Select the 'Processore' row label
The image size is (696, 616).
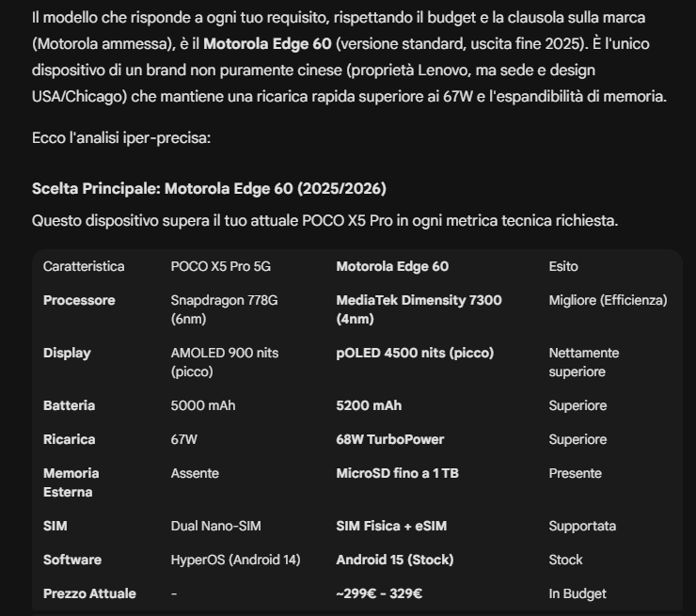point(79,300)
